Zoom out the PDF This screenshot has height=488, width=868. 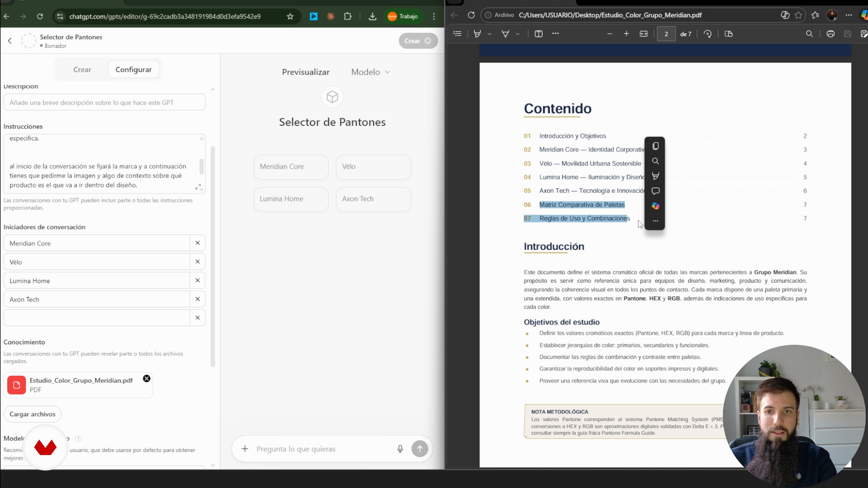click(x=609, y=34)
